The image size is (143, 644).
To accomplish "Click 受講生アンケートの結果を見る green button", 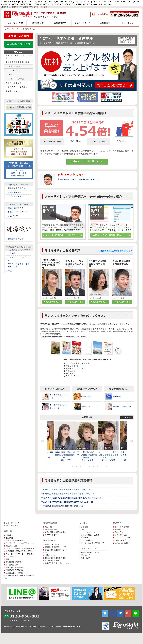I will (x=87, y=162).
